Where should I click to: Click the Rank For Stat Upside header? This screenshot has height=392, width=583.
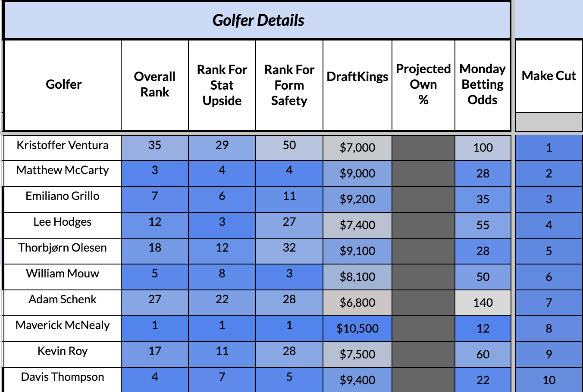coord(222,85)
